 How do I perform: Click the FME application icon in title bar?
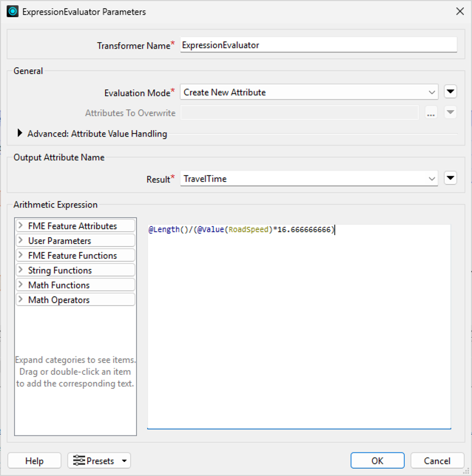point(13,12)
